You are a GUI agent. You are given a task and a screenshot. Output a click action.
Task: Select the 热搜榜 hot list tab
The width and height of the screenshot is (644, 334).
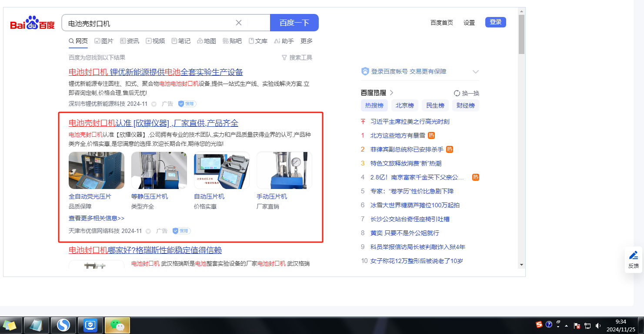(x=374, y=105)
